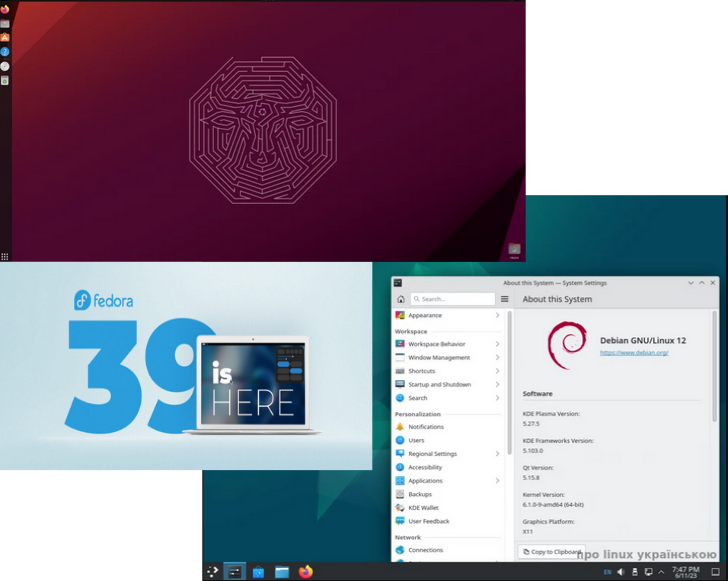Click the About this System page scrollbar

point(714,367)
